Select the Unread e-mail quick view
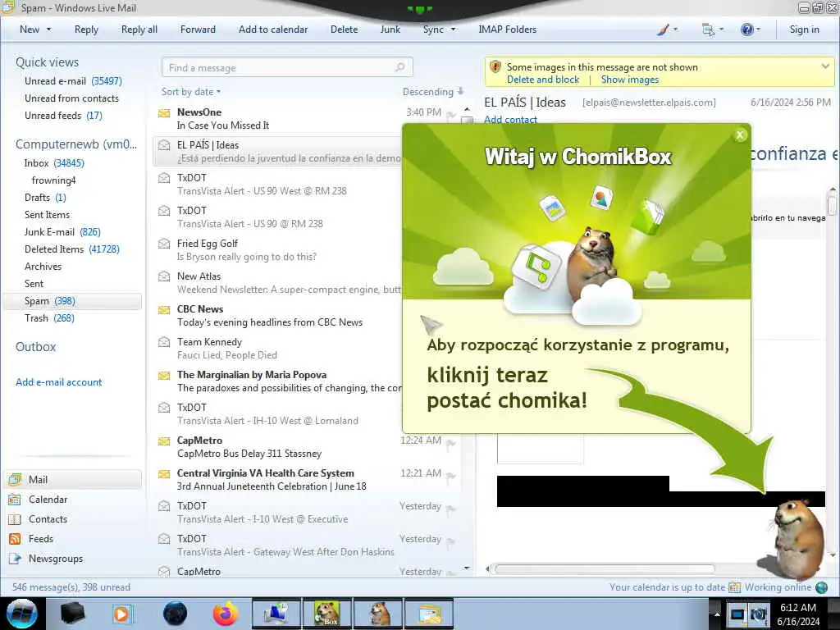This screenshot has height=630, width=840. coord(73,81)
